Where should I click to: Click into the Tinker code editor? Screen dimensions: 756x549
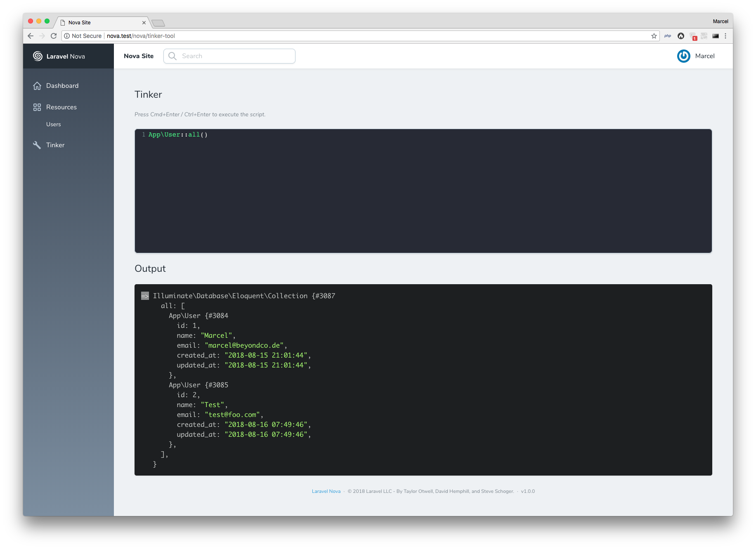[423, 191]
